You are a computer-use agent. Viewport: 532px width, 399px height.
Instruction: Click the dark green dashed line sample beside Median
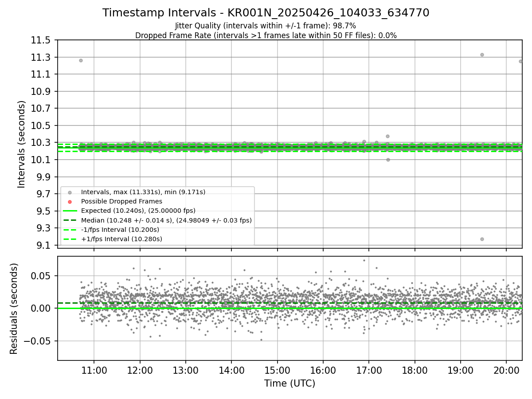point(70,220)
